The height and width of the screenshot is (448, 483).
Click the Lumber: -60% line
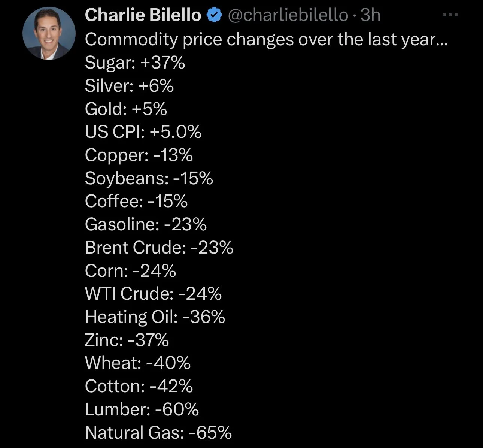tap(142, 409)
